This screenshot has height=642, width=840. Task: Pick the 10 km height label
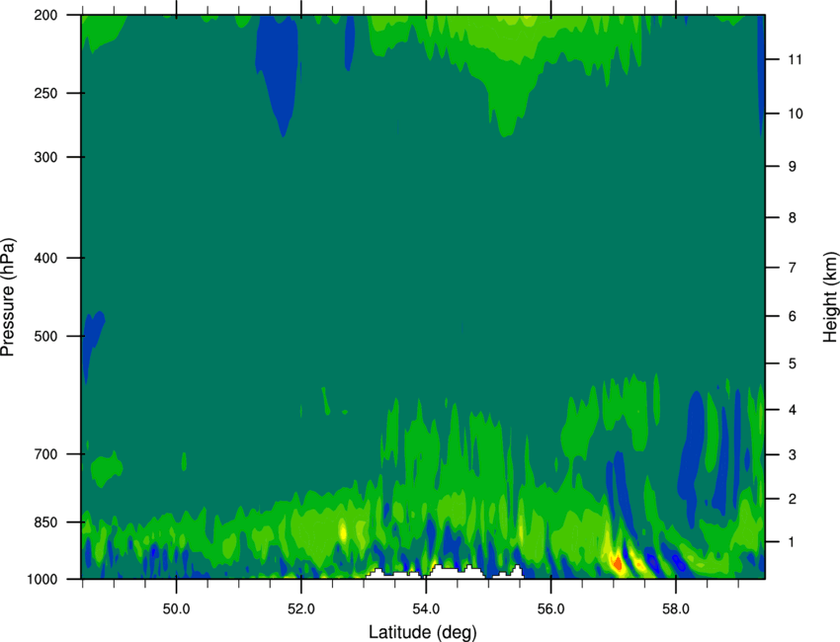[796, 114]
